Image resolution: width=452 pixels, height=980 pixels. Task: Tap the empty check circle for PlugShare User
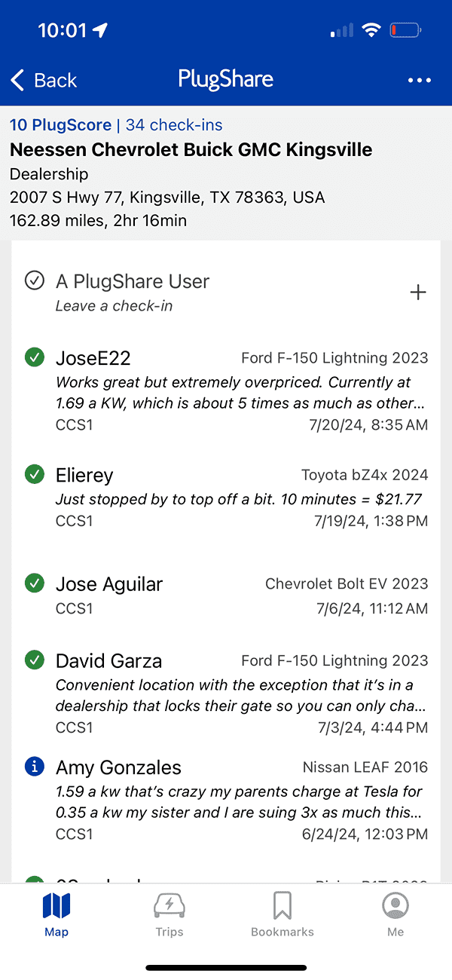[35, 281]
